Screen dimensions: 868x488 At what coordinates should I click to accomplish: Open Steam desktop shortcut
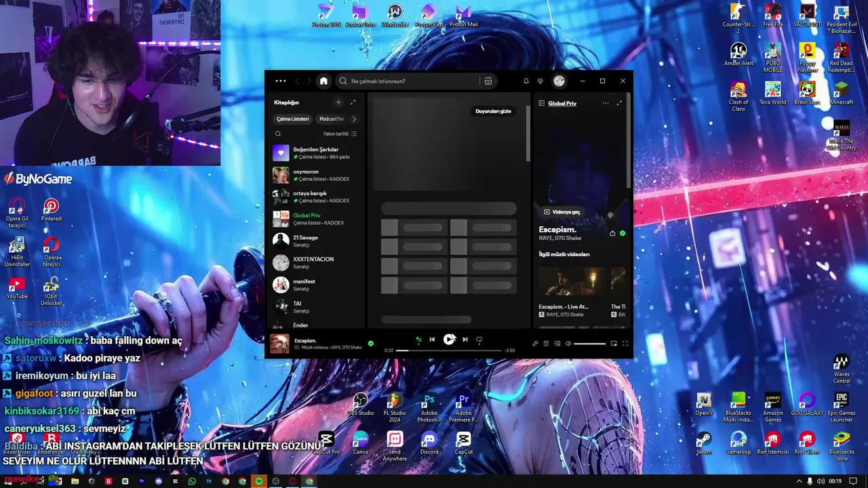pyautogui.click(x=704, y=443)
